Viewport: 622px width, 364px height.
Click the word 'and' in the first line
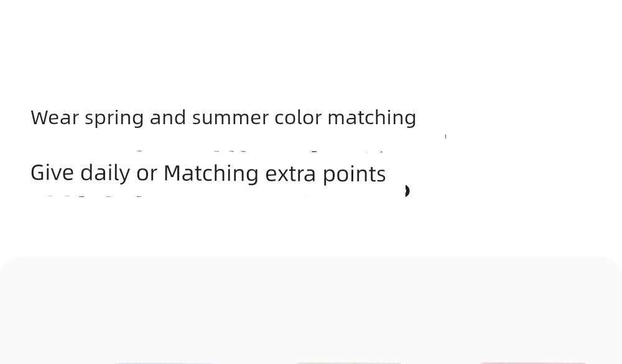pyautogui.click(x=168, y=117)
